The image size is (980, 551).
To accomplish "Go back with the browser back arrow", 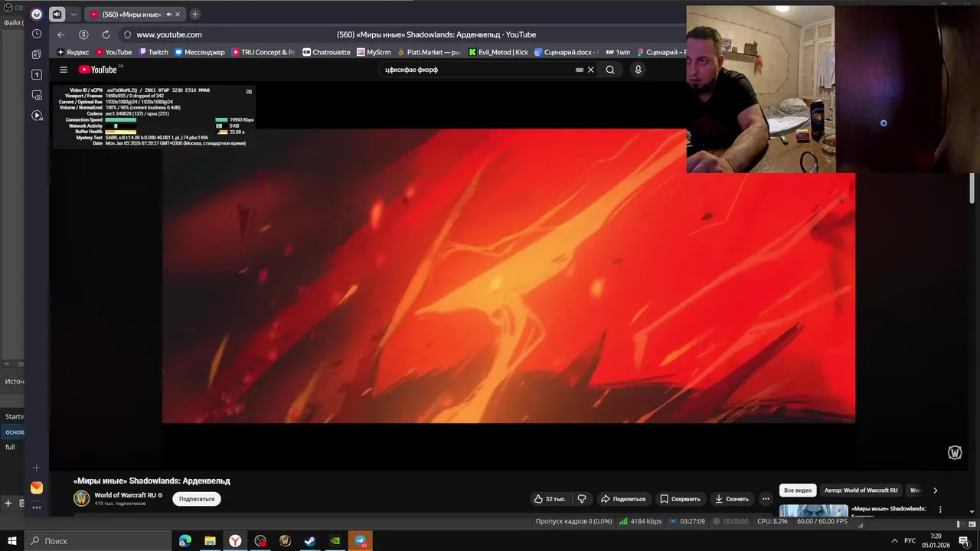I will point(61,34).
